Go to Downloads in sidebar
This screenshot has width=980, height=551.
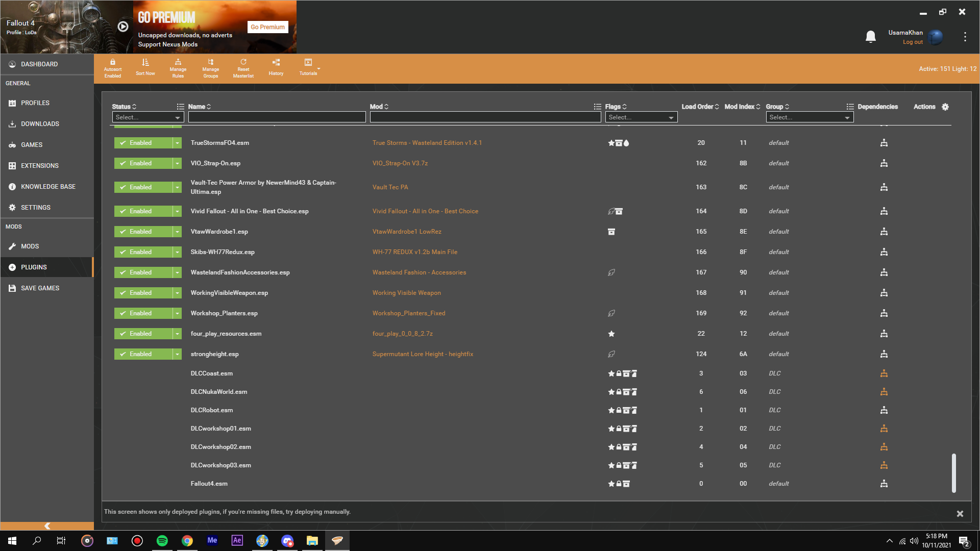point(47,124)
